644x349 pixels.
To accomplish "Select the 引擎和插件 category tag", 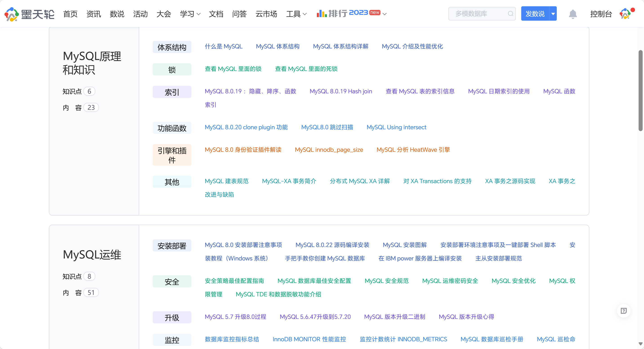I will tap(172, 155).
